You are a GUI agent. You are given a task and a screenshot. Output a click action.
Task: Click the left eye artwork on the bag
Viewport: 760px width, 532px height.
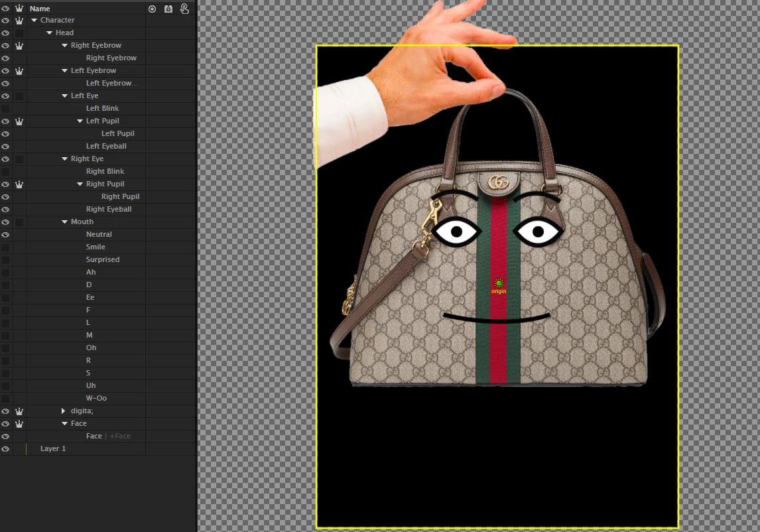(x=456, y=232)
